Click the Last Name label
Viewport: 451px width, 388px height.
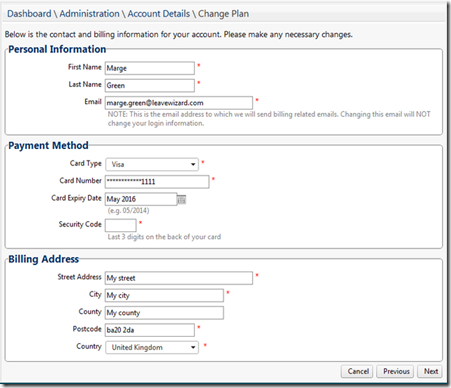[85, 84]
